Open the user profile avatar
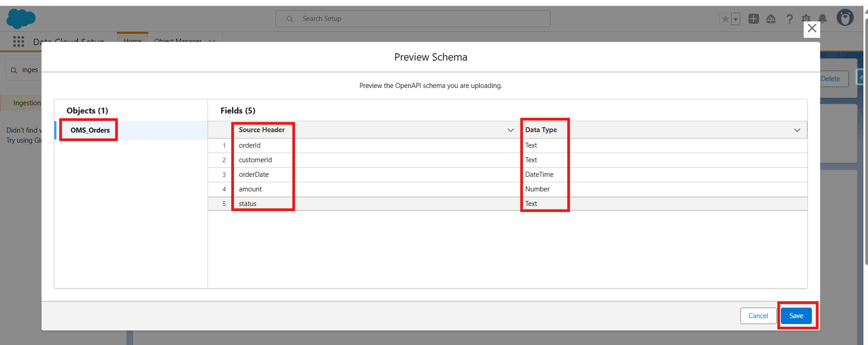The width and height of the screenshot is (868, 345). tap(845, 18)
